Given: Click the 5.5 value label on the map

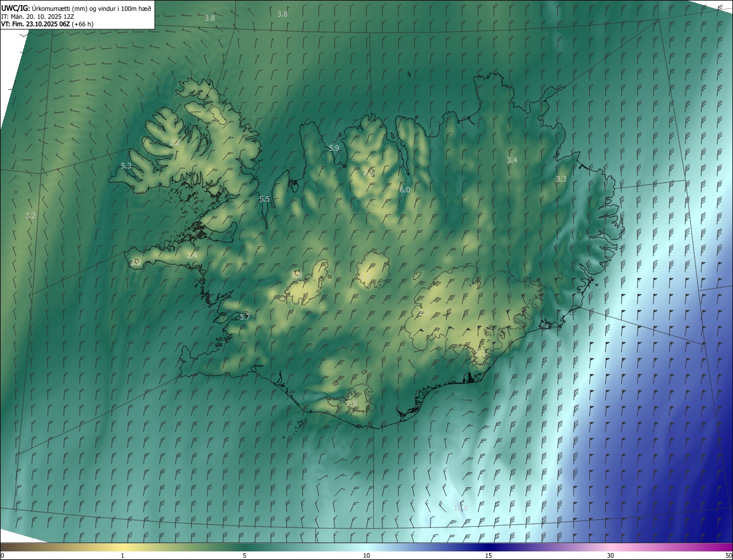Looking at the screenshot, I should pos(265,199).
